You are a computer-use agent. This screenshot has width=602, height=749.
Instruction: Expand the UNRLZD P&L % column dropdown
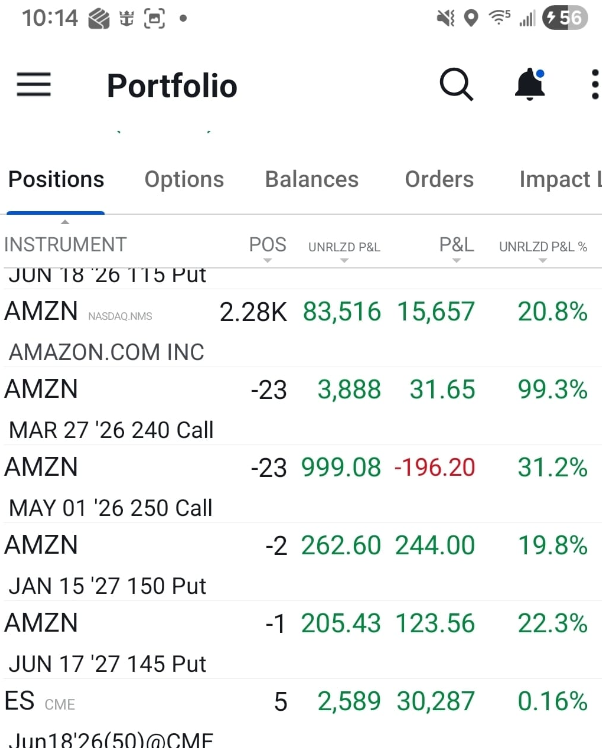click(543, 261)
